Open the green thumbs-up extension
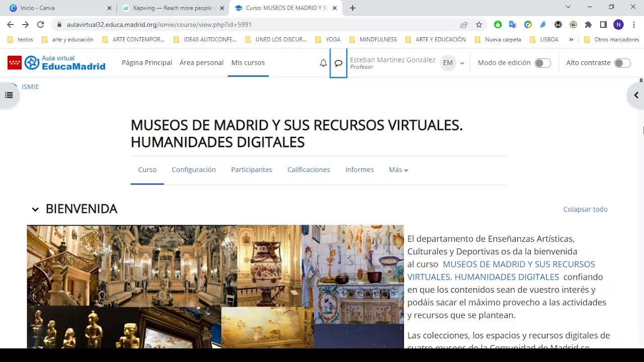 (x=498, y=24)
